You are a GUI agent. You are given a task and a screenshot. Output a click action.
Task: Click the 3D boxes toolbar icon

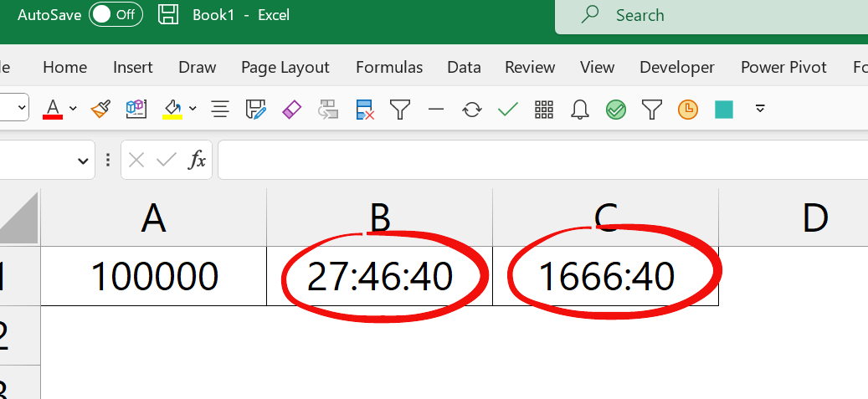pyautogui.click(x=136, y=109)
